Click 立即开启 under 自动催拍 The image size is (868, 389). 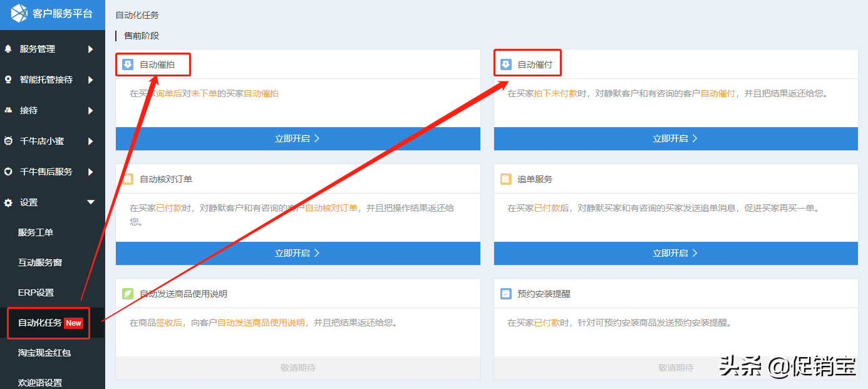click(x=298, y=138)
